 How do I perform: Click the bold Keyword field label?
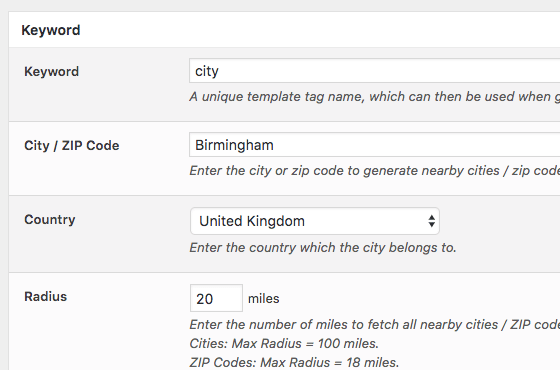point(51,71)
